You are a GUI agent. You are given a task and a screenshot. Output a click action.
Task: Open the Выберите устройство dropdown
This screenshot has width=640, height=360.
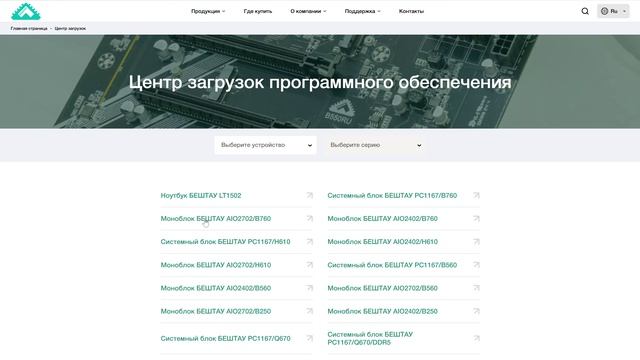pyautogui.click(x=266, y=145)
